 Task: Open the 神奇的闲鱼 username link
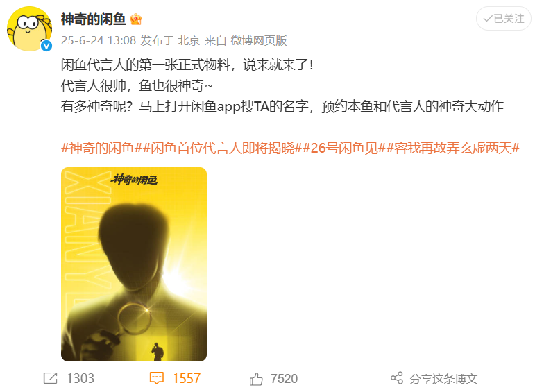tap(94, 19)
